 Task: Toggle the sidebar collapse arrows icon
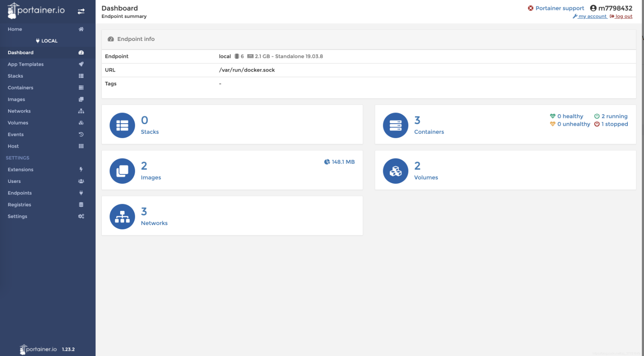pos(81,12)
